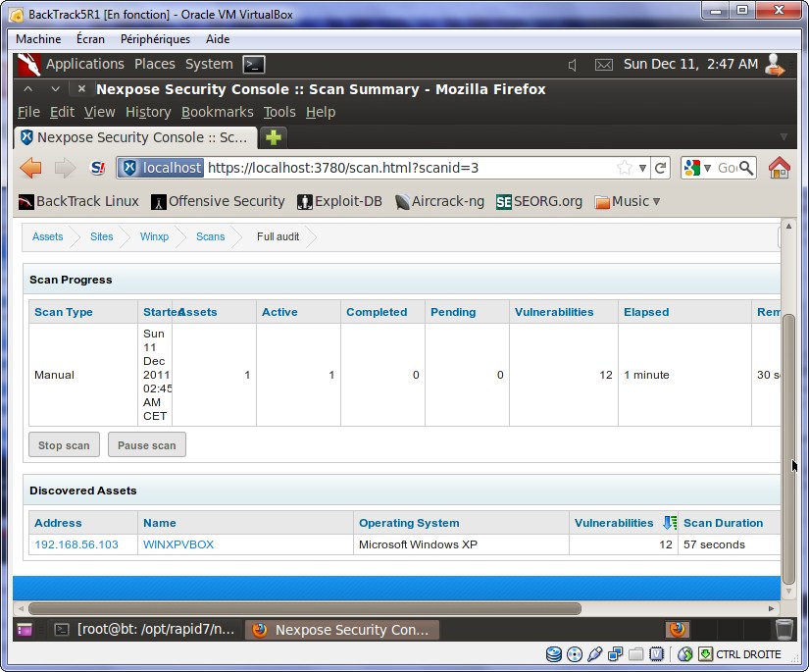Screen dimensions: 809x672
Task: Open Firefox Bookmarks menu
Action: [x=218, y=112]
